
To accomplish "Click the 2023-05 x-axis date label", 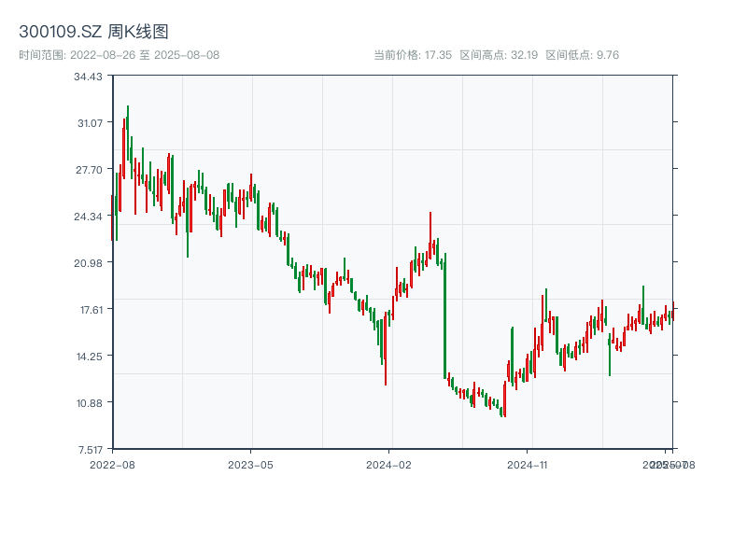I will coord(250,464).
